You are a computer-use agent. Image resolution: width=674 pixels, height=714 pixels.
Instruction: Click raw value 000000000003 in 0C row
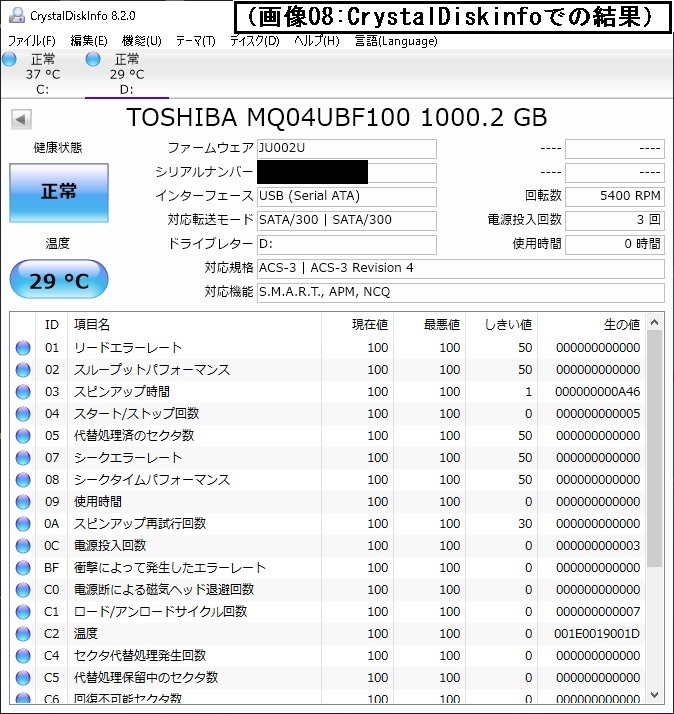(598, 546)
